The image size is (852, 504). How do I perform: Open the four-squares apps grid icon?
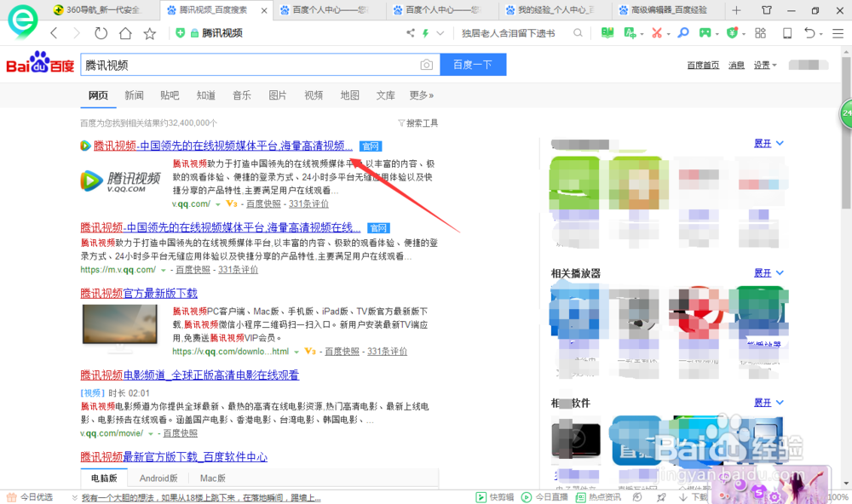(760, 33)
